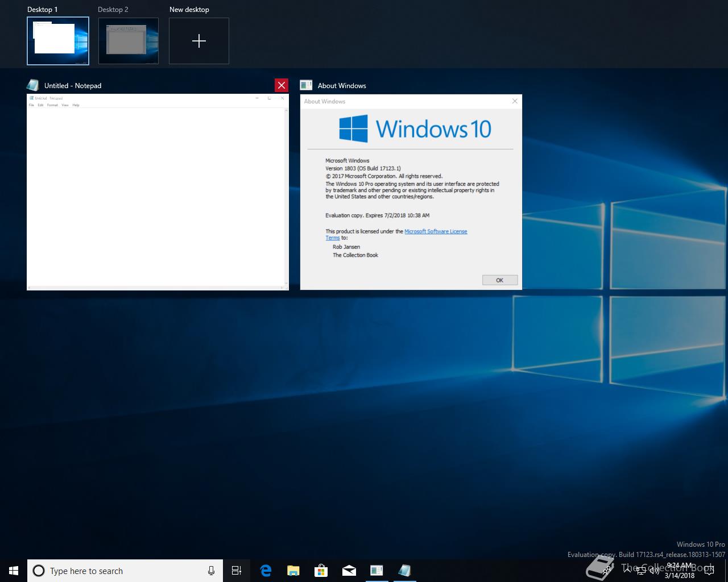Open File Explorer from the taskbar
Image resolution: width=728 pixels, height=582 pixels.
(293, 571)
